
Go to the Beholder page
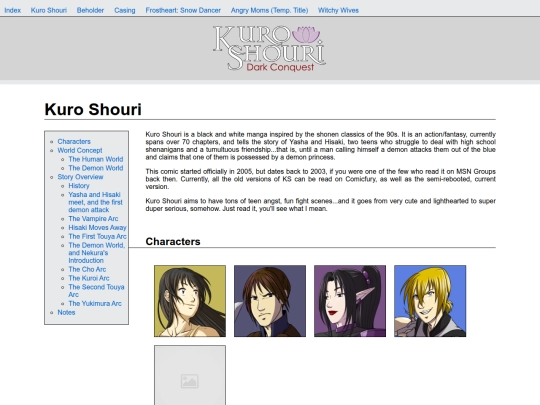(x=90, y=10)
